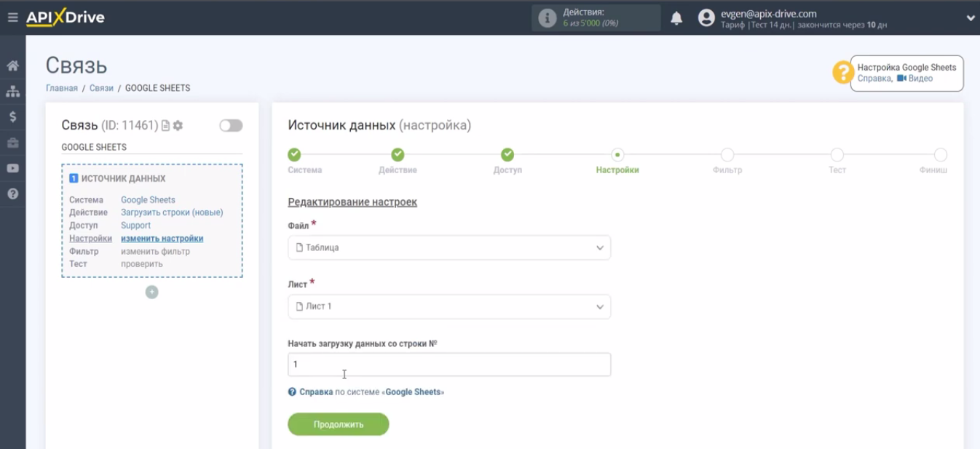980x449 pixels.
Task: Click the Редактирование настроек heading
Action: pos(352,202)
